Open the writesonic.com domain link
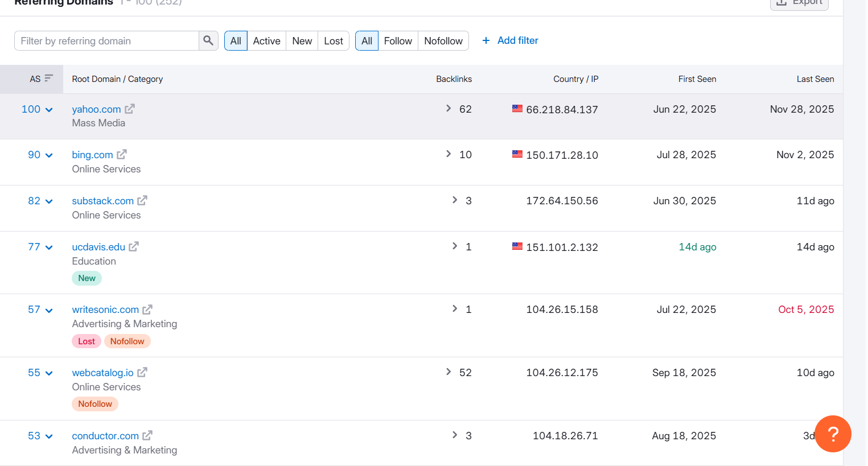The width and height of the screenshot is (868, 466). [105, 310]
